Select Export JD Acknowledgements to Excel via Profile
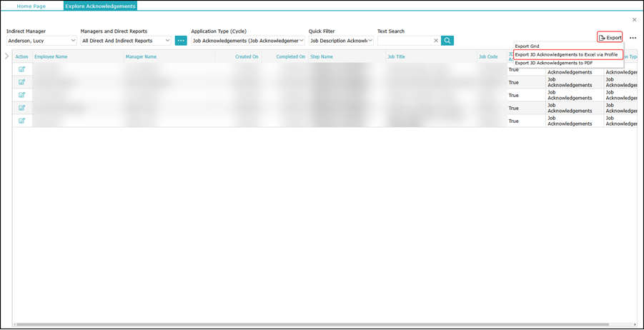644x330 pixels. coord(566,54)
